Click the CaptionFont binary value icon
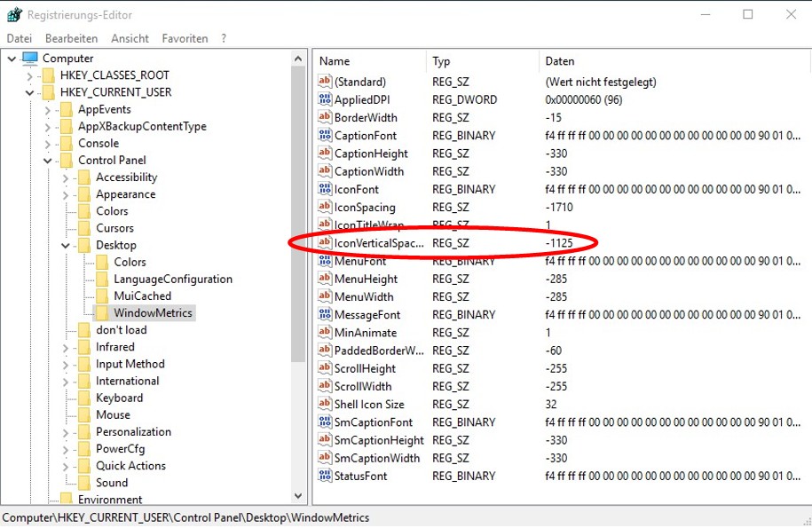The width and height of the screenshot is (812, 528). pyautogui.click(x=325, y=136)
